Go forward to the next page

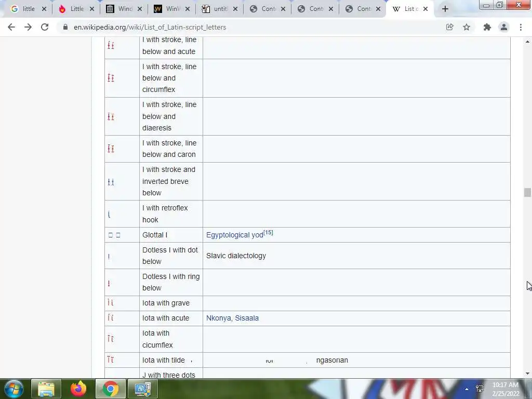(28, 27)
